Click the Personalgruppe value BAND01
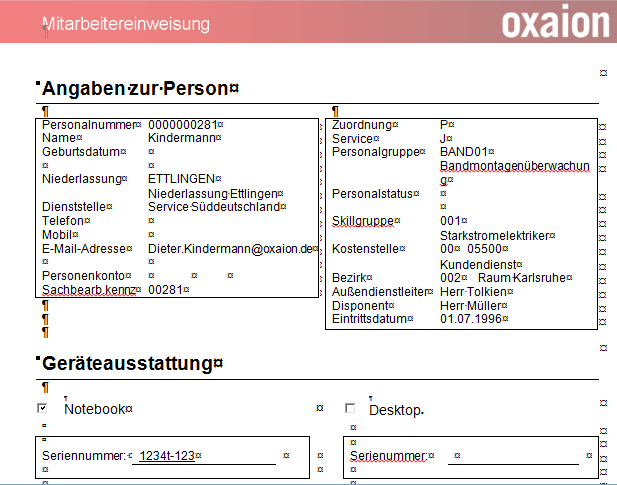Viewport: 617px width, 485px height. [464, 152]
